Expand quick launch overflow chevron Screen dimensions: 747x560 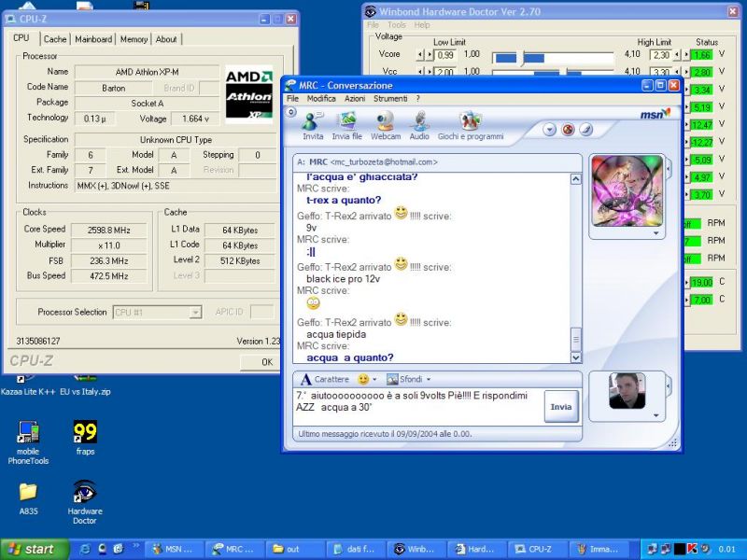coord(135,546)
